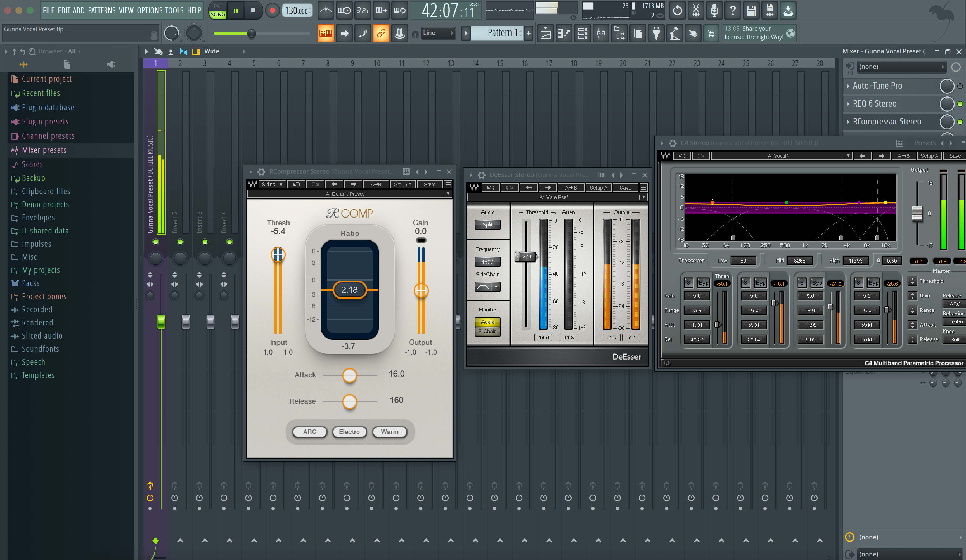Click the metronome icon in top toolbar
The height and width of the screenshot is (560, 966).
click(326, 10)
